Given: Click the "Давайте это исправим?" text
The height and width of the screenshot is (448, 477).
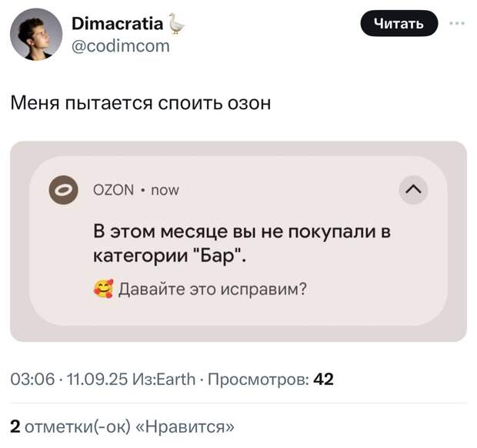Looking at the screenshot, I should [212, 289].
